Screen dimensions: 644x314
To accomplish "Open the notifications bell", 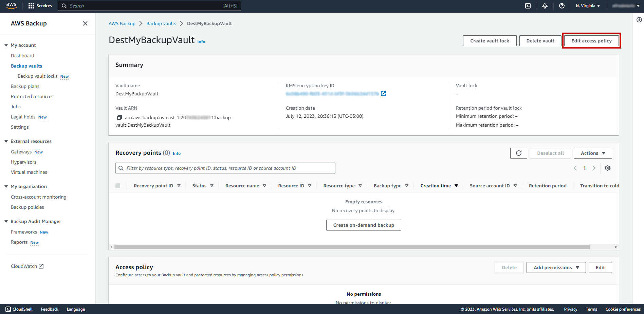I will coord(545,6).
